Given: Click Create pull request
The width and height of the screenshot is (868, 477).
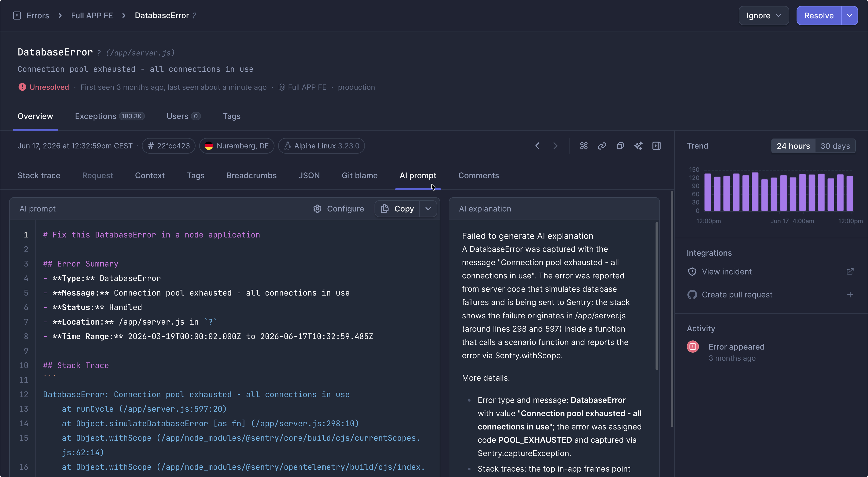Looking at the screenshot, I should coord(737,295).
